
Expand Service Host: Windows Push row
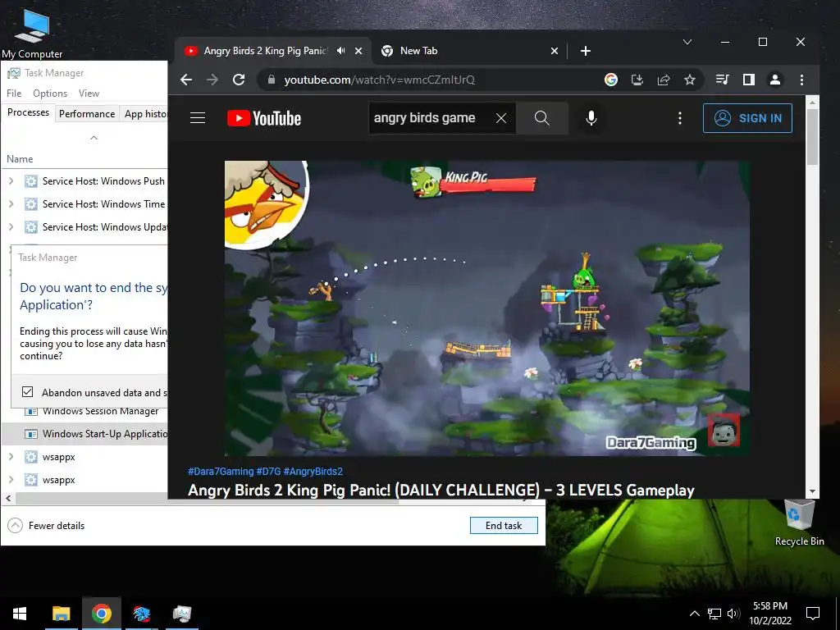(x=11, y=181)
